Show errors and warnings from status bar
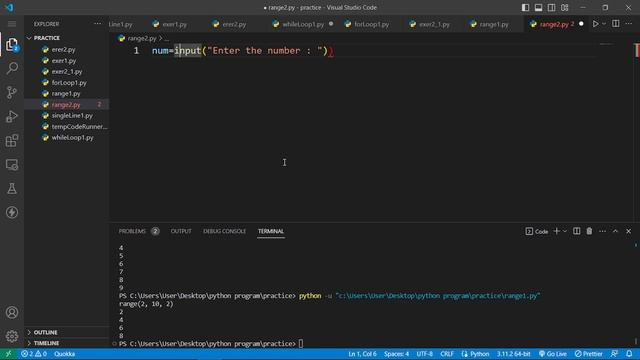This screenshot has height=360, width=640. (x=34, y=354)
